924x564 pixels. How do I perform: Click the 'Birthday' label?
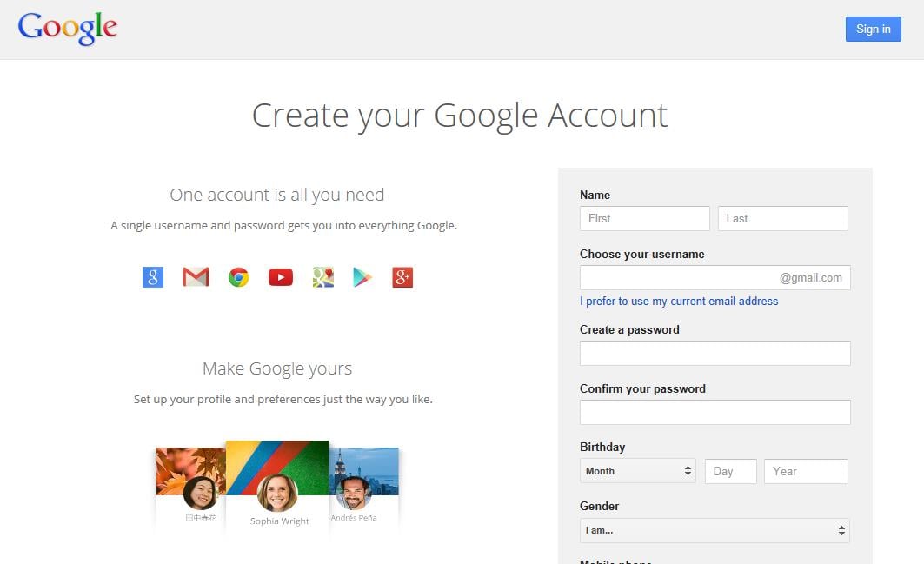(x=602, y=447)
